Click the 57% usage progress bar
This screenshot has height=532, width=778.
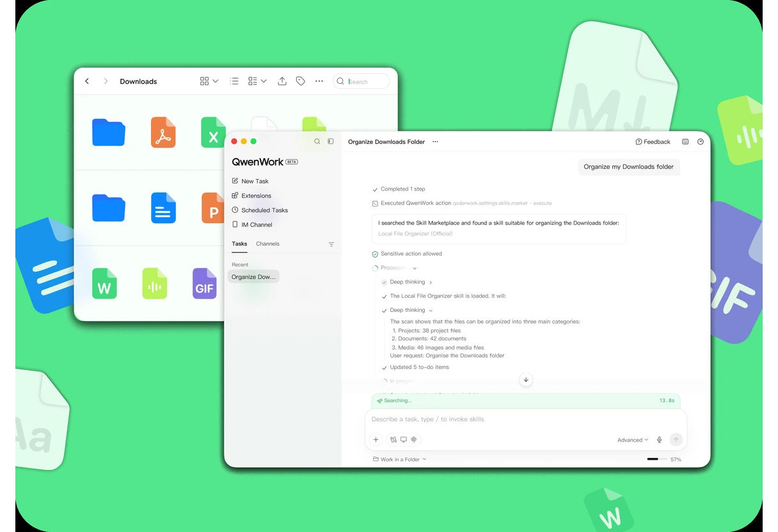(x=657, y=459)
